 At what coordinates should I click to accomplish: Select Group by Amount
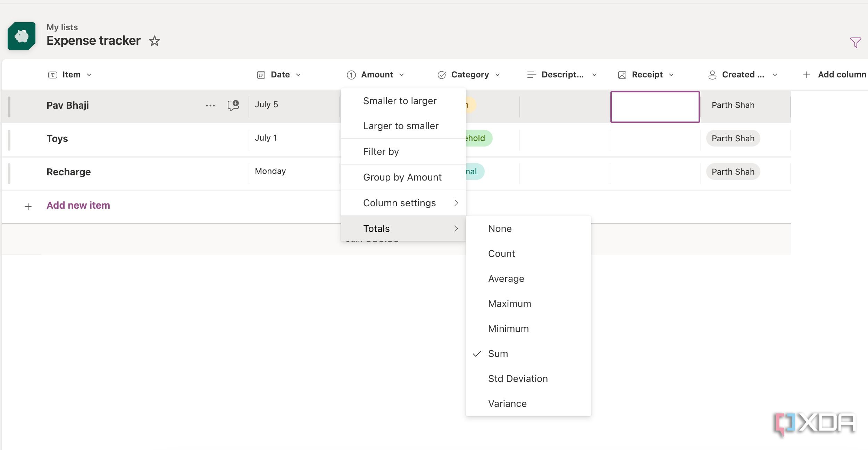tap(403, 177)
